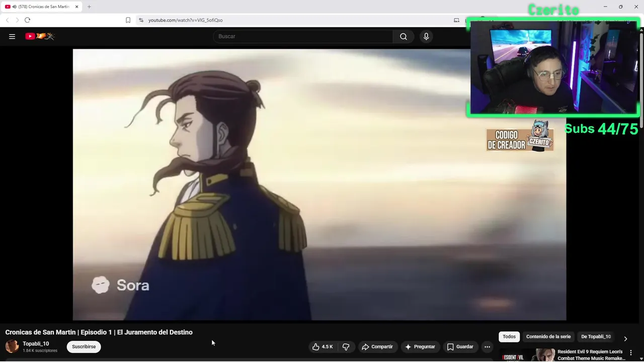Share the video via Compartir
This screenshot has width=644, height=362.
377,347
